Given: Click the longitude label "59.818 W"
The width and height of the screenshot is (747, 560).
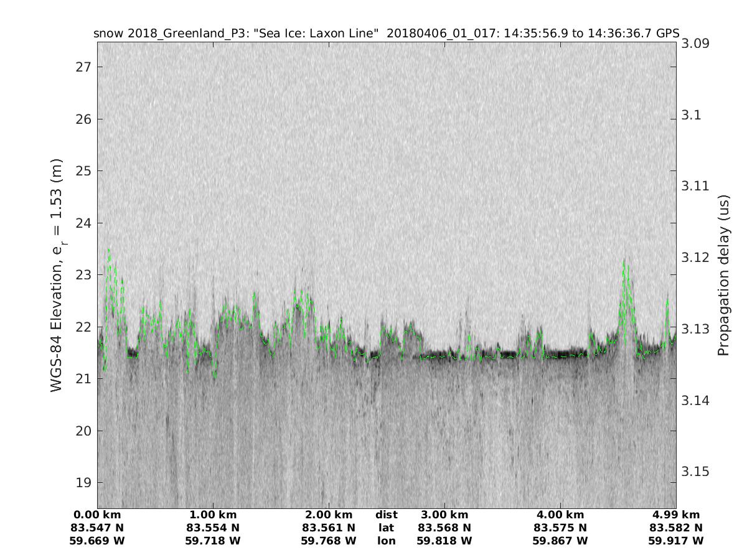Looking at the screenshot, I should pos(444,541).
